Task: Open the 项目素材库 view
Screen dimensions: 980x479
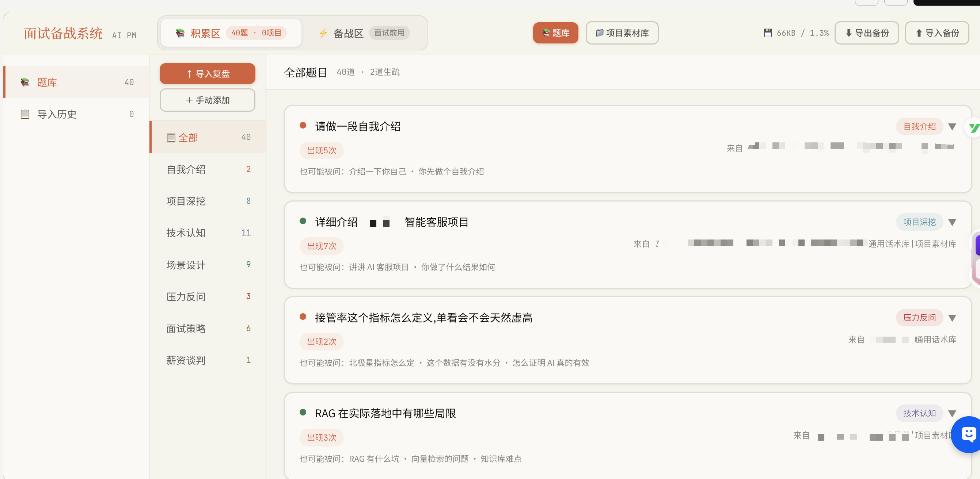Action: click(x=622, y=33)
